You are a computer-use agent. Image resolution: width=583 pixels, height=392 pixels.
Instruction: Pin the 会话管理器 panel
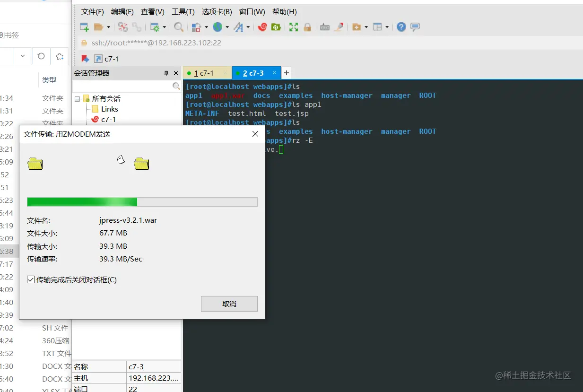pyautogui.click(x=166, y=73)
